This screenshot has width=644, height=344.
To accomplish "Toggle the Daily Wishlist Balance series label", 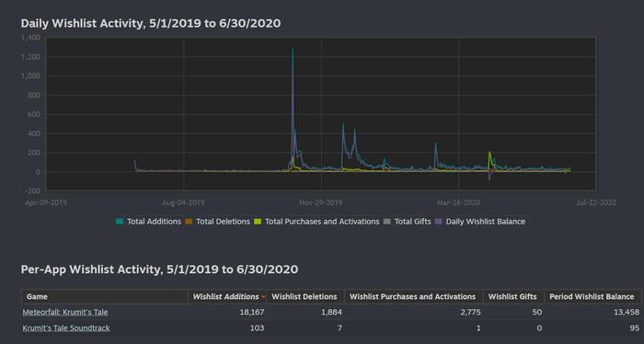I will click(486, 222).
